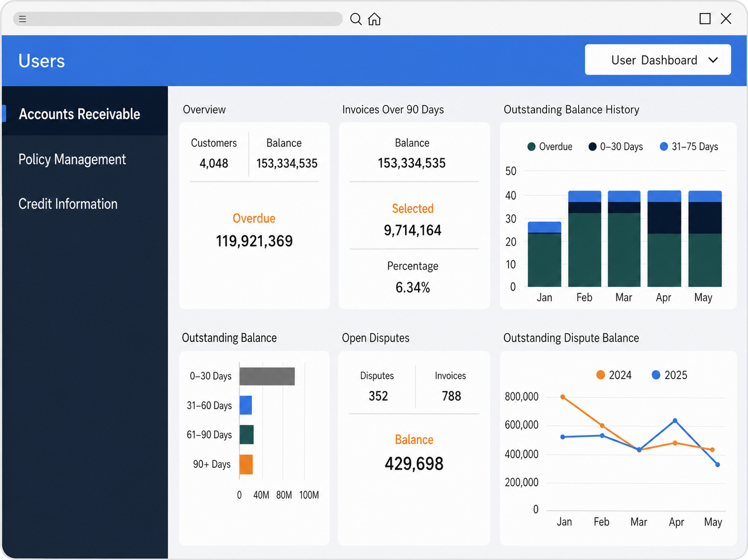This screenshot has height=560, width=748.
Task: Click Balance value in Invoices Over 90 Days
Action: pos(412,163)
